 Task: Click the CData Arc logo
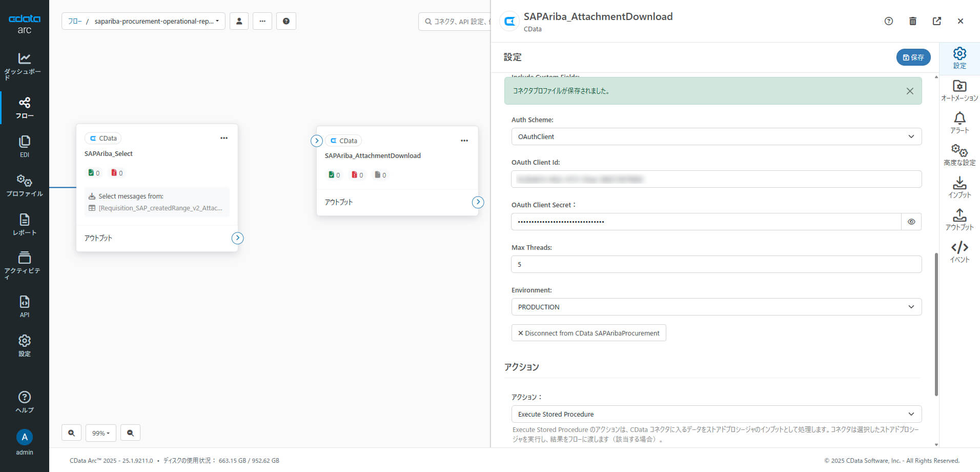pyautogui.click(x=24, y=24)
